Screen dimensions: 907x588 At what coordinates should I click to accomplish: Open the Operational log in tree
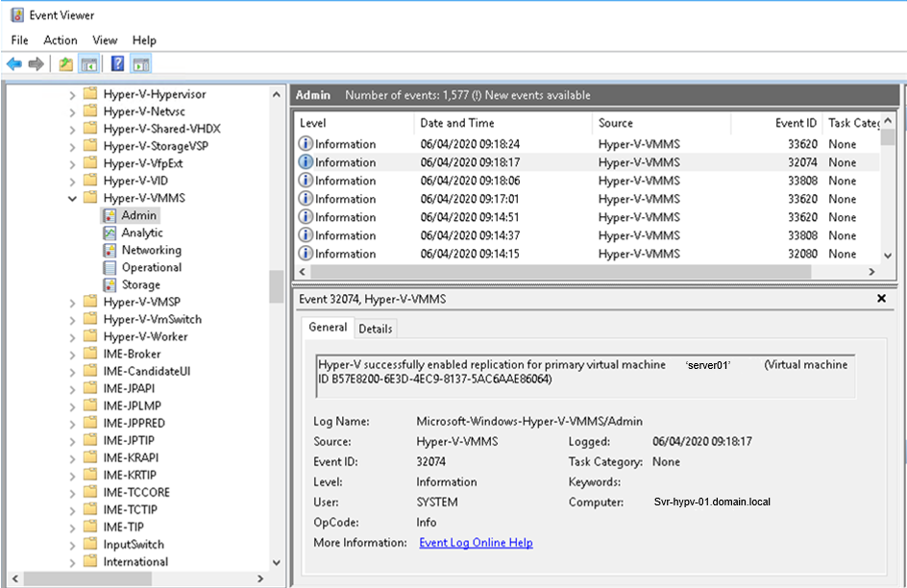(x=151, y=267)
